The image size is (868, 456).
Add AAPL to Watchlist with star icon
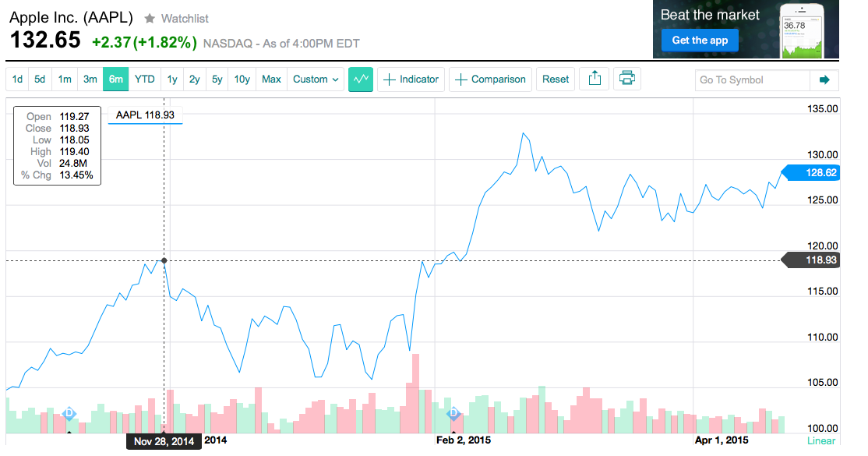(150, 18)
